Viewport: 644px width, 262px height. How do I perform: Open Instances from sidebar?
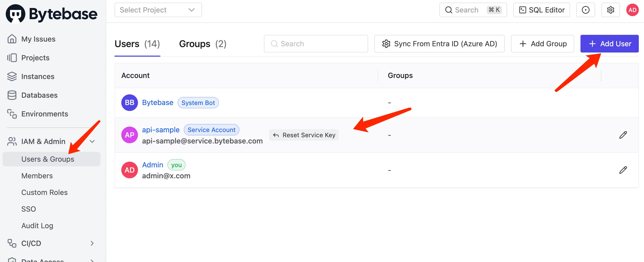(x=38, y=76)
